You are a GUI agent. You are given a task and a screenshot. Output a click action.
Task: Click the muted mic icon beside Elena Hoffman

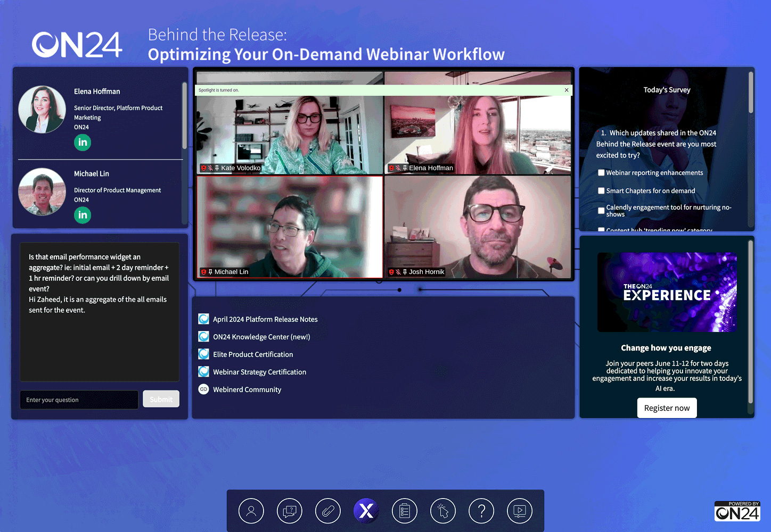pos(398,168)
